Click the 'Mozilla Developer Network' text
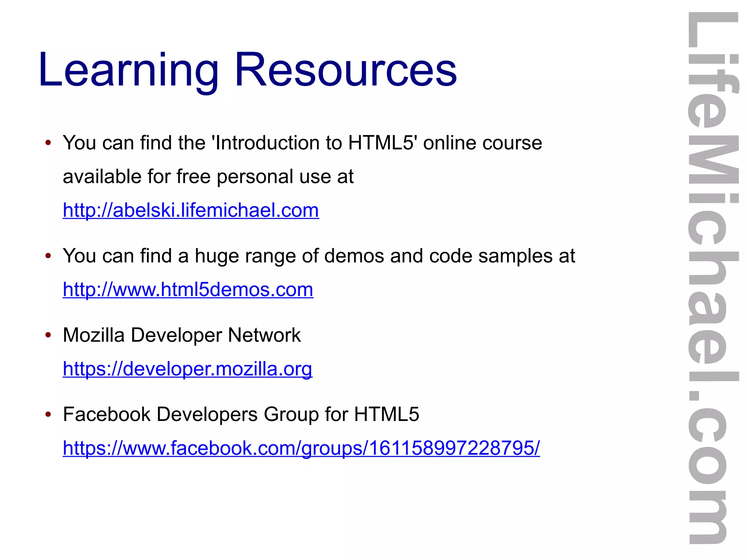Viewport: 747px width, 560px height. [182, 335]
